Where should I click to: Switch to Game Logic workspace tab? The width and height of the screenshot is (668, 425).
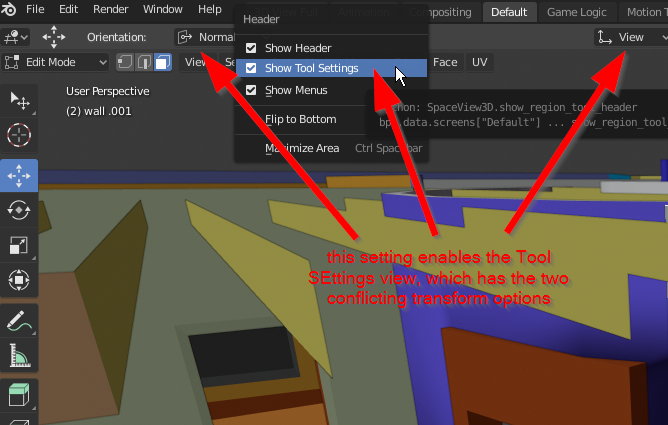pos(576,12)
